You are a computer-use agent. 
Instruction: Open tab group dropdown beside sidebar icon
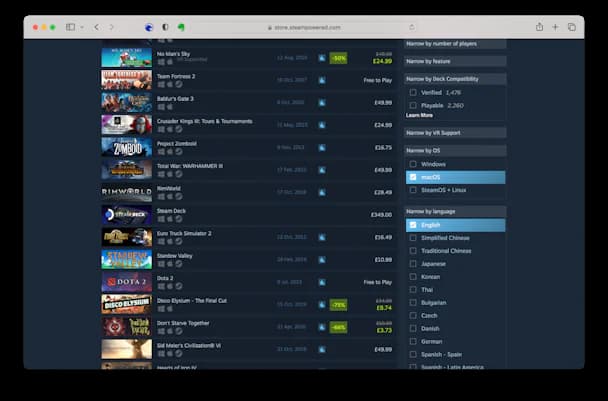pyautogui.click(x=82, y=27)
